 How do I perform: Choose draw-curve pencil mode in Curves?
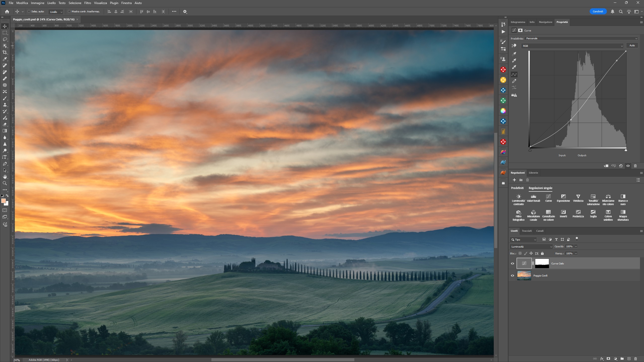[514, 81]
